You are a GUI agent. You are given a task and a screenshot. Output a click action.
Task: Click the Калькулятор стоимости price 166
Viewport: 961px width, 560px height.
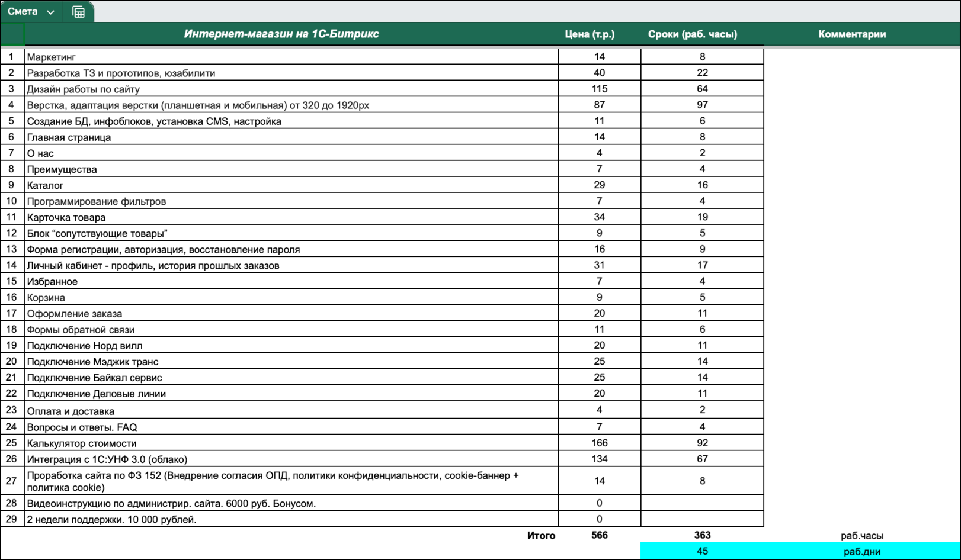pyautogui.click(x=599, y=443)
